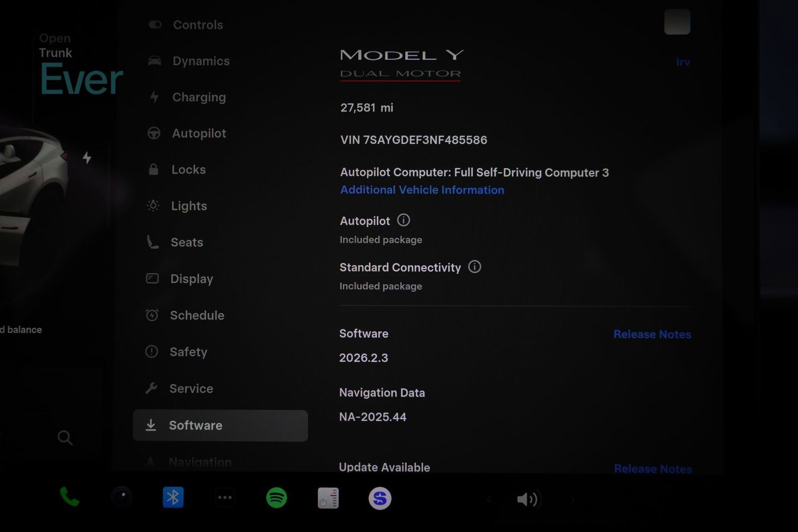Image resolution: width=798 pixels, height=532 pixels.
Task: Tap the Bluetooth icon
Action: pos(173,498)
